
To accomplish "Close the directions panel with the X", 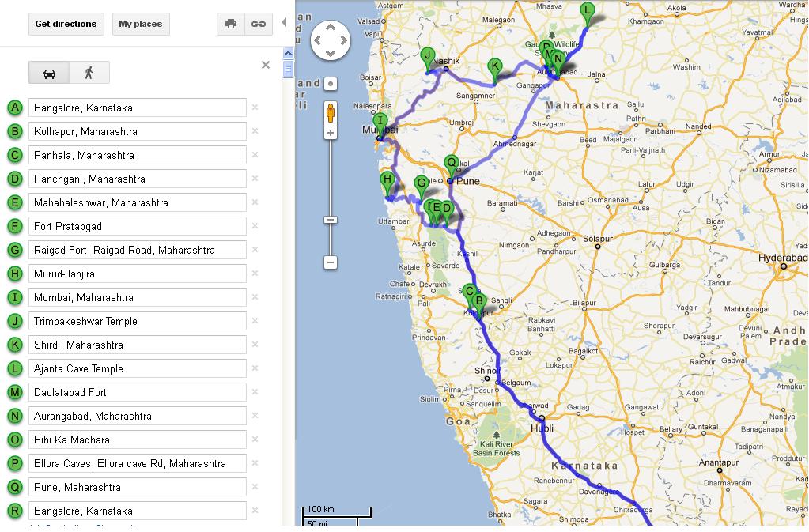I will point(266,65).
